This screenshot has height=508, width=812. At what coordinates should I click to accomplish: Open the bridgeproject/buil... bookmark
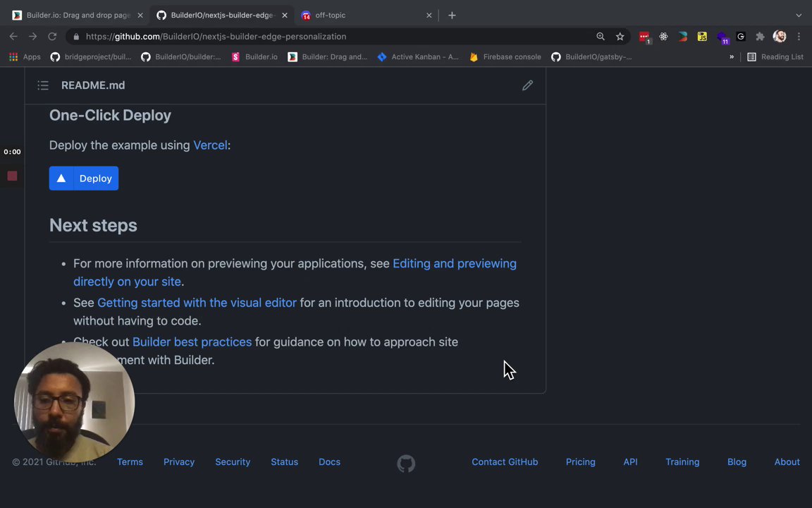point(91,57)
